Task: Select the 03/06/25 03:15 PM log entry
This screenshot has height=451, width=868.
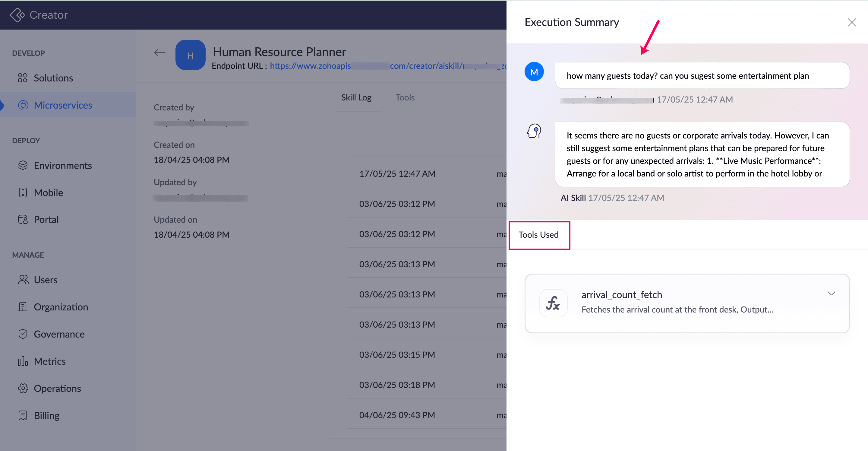Action: pos(397,354)
